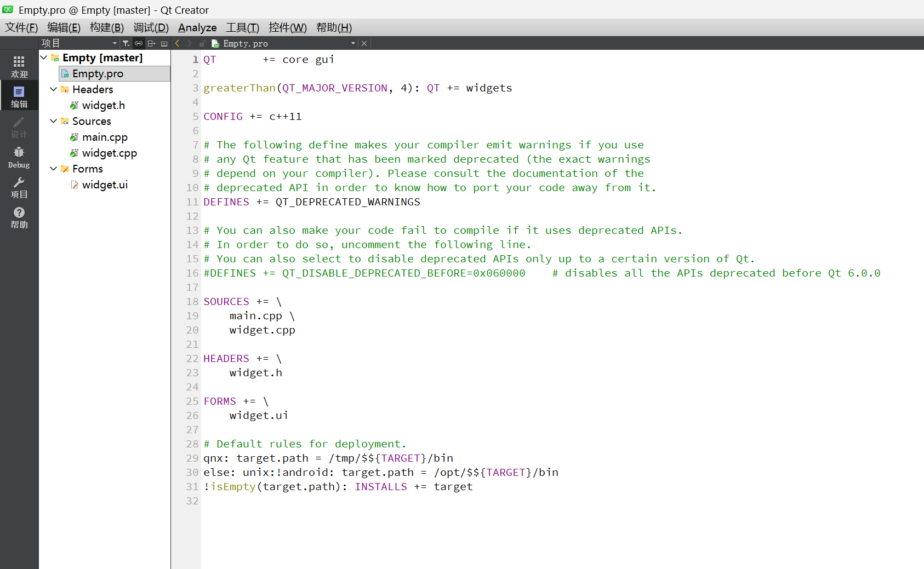The height and width of the screenshot is (569, 924).
Task: Open the 调试(D) menu
Action: point(151,27)
